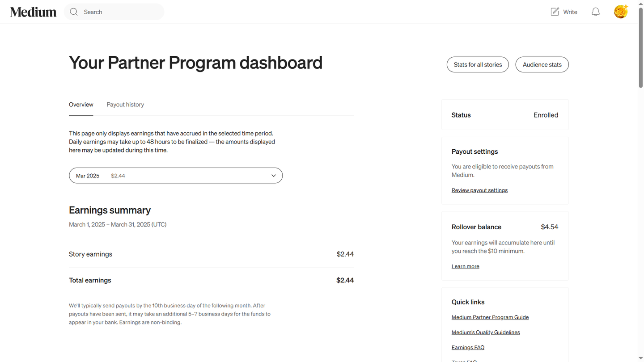Open the notifications bell
Screen dimensions: 644x362
click(x=595, y=12)
